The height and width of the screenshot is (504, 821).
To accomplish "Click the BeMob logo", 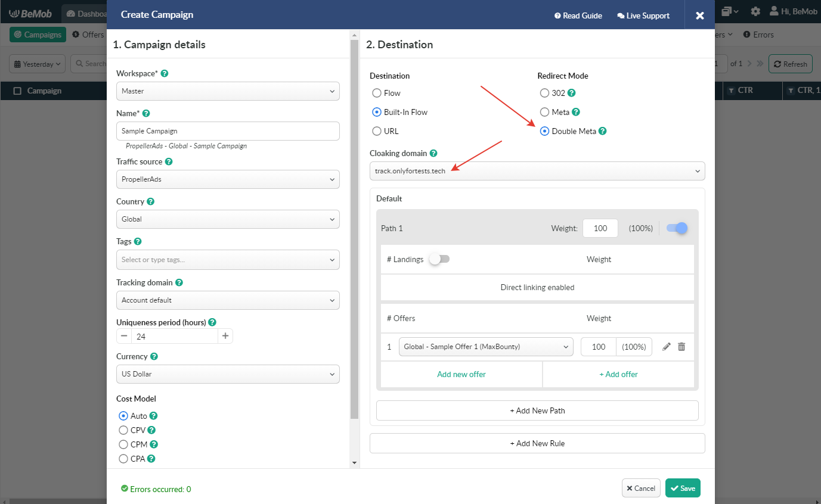I will coord(30,13).
